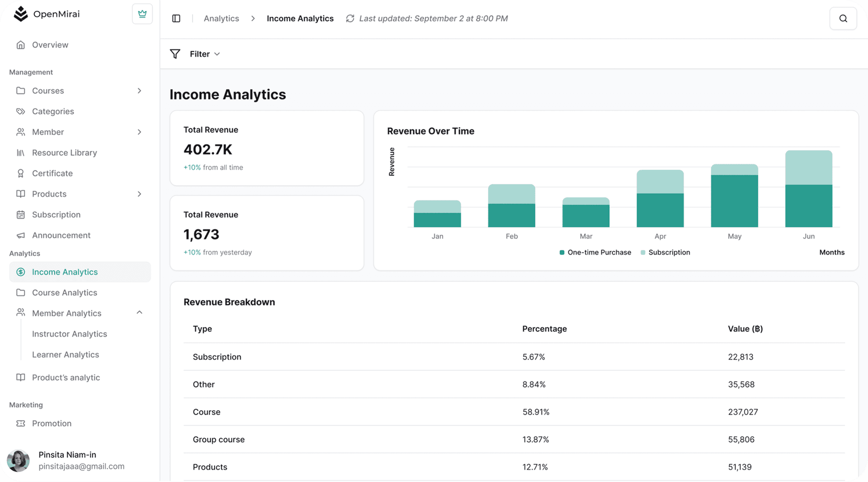Click the Analytics breadcrumb link
The image size is (868, 482).
pos(221,19)
